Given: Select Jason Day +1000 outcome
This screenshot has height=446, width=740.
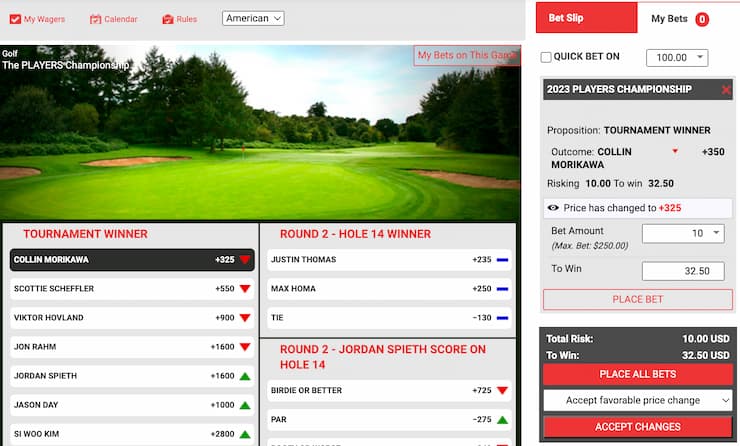Looking at the screenshot, I should [132, 405].
